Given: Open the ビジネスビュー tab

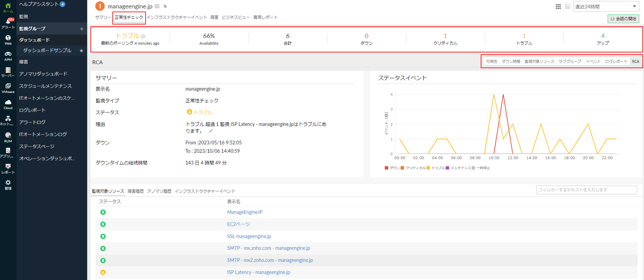Looking at the screenshot, I should (x=236, y=17).
